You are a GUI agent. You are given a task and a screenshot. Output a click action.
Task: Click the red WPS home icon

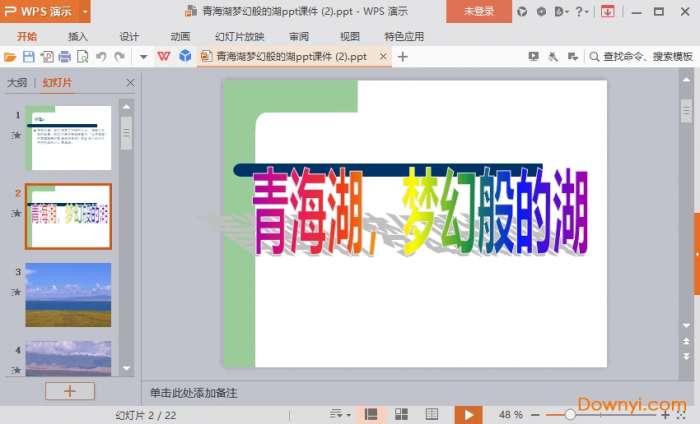(x=164, y=57)
